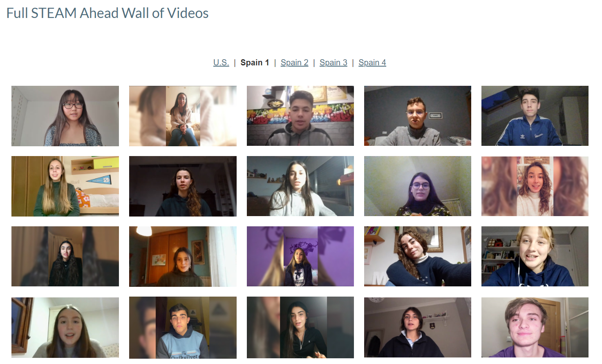Screen dimensions: 602x364
Task: Play video with blue pennant on wall
Action: pyautogui.click(x=65, y=186)
